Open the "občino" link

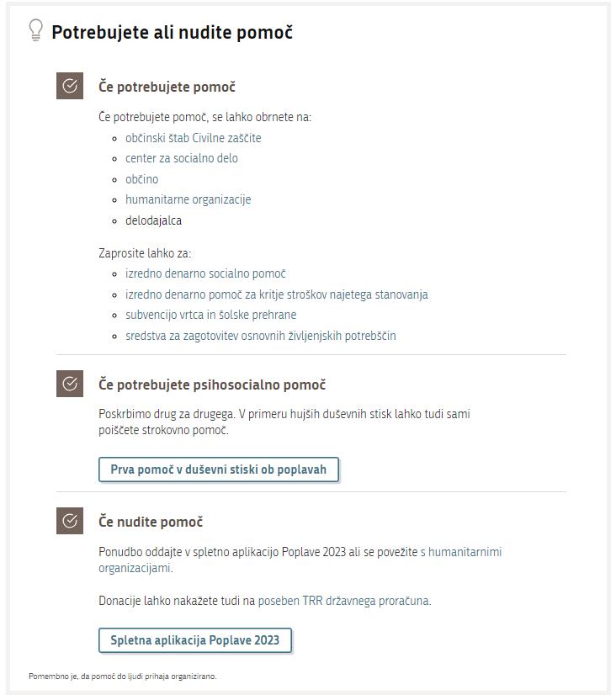pos(141,179)
